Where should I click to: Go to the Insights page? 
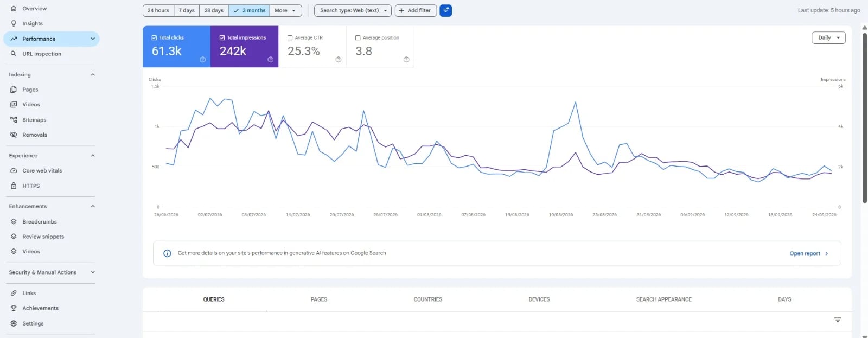tap(33, 23)
